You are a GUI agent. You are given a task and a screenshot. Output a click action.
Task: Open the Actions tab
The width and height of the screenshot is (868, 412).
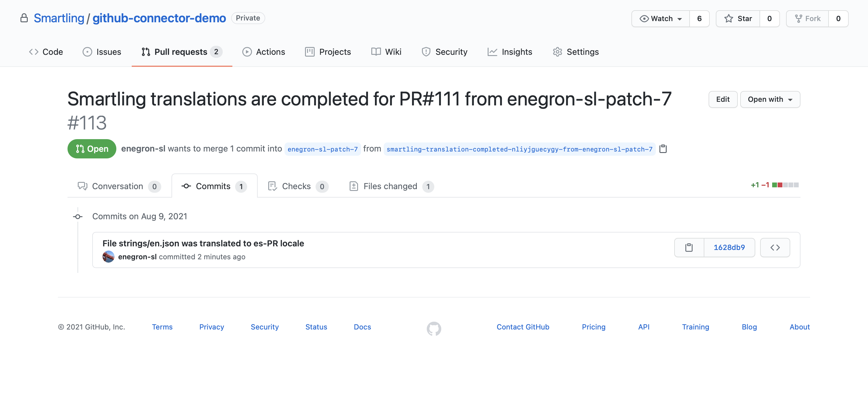263,52
